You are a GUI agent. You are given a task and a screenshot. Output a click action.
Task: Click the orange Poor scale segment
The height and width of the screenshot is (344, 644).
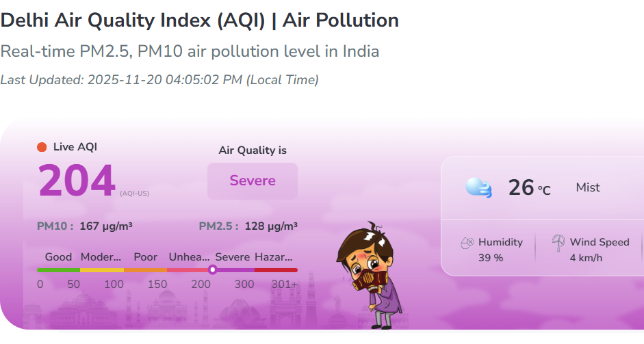pyautogui.click(x=145, y=270)
